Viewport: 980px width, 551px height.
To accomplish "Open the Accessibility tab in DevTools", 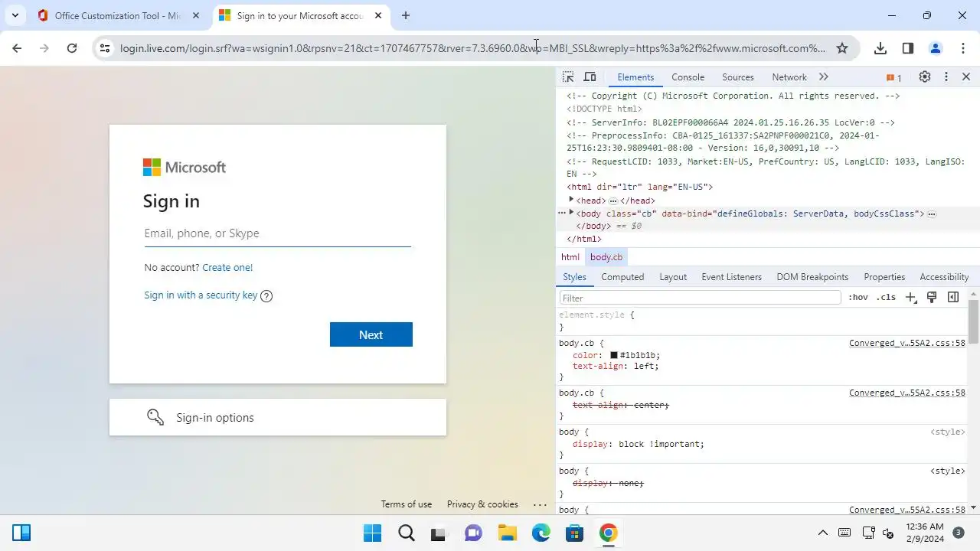I will point(944,277).
